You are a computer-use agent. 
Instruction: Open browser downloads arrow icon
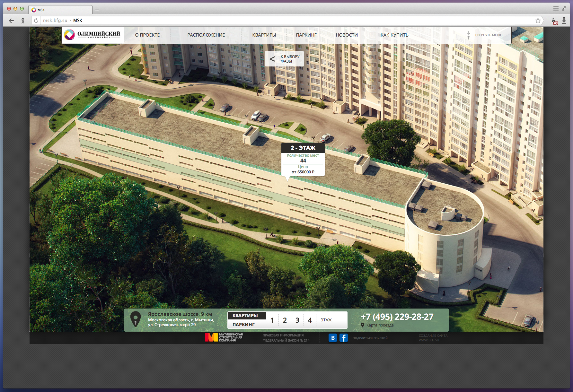pos(564,21)
